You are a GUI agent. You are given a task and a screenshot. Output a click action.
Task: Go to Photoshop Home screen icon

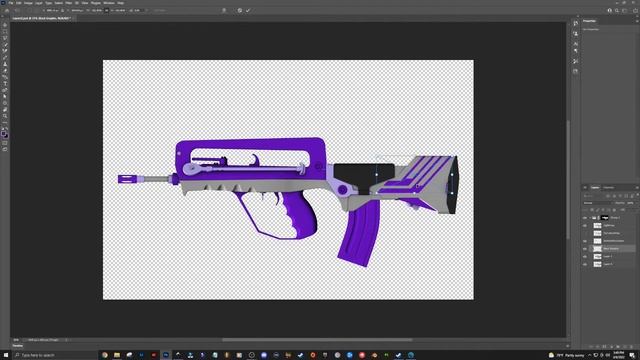tap(7, 11)
